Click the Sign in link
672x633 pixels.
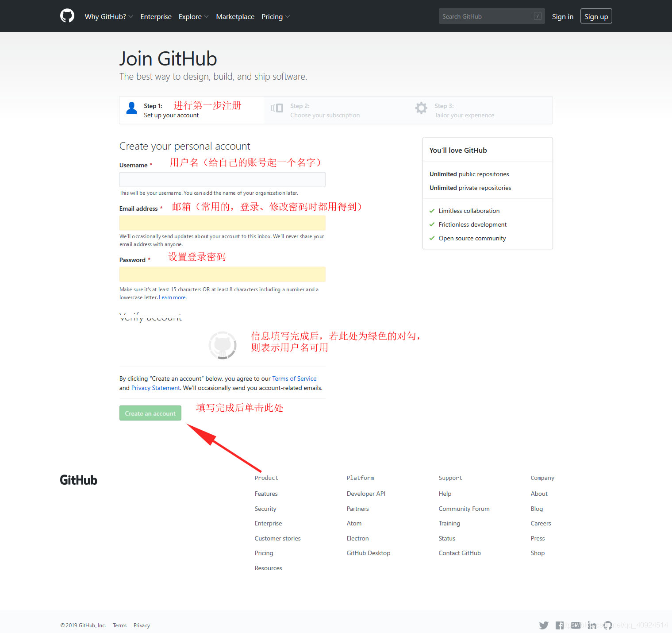tap(562, 16)
